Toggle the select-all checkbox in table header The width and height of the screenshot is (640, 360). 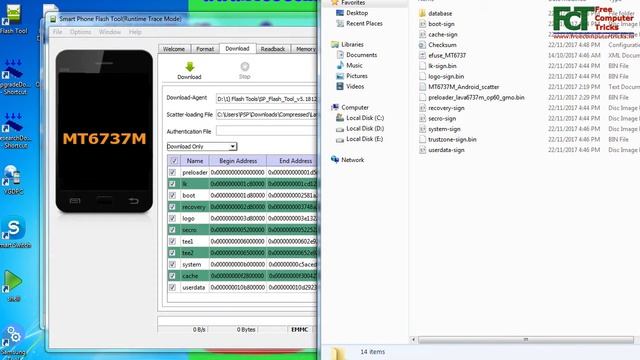pyautogui.click(x=173, y=161)
